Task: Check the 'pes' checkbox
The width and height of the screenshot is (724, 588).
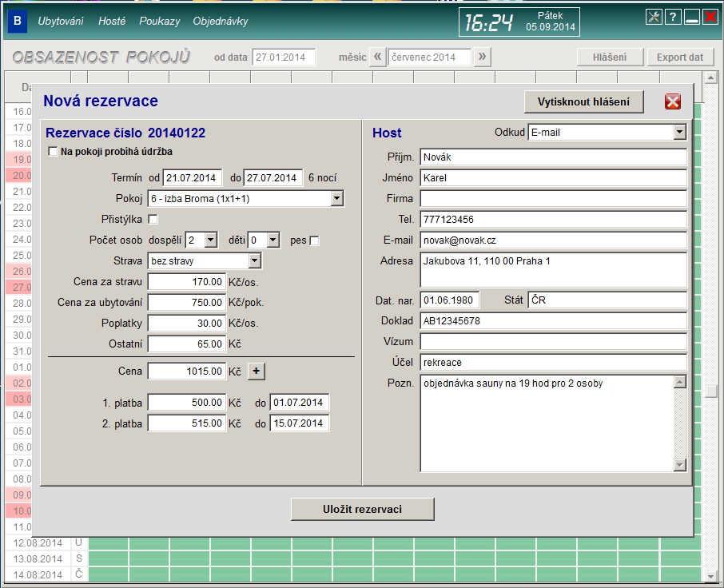Action: [314, 240]
